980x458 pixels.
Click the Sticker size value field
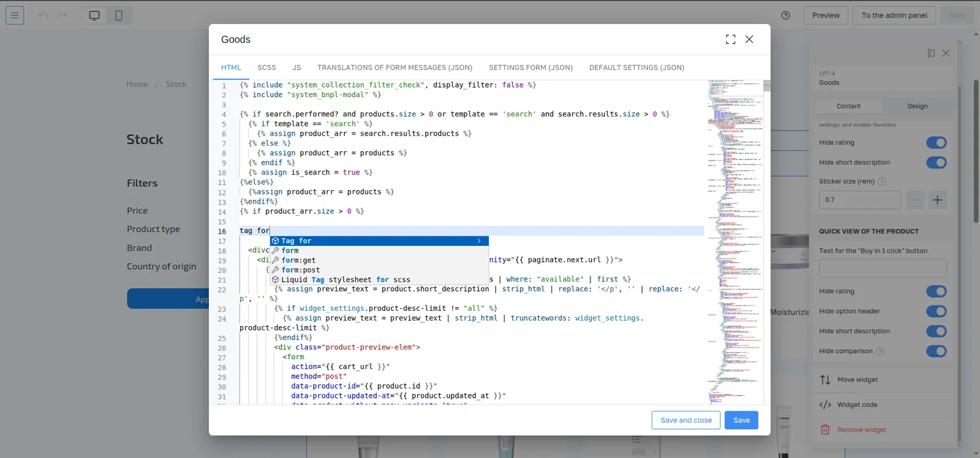click(x=860, y=200)
